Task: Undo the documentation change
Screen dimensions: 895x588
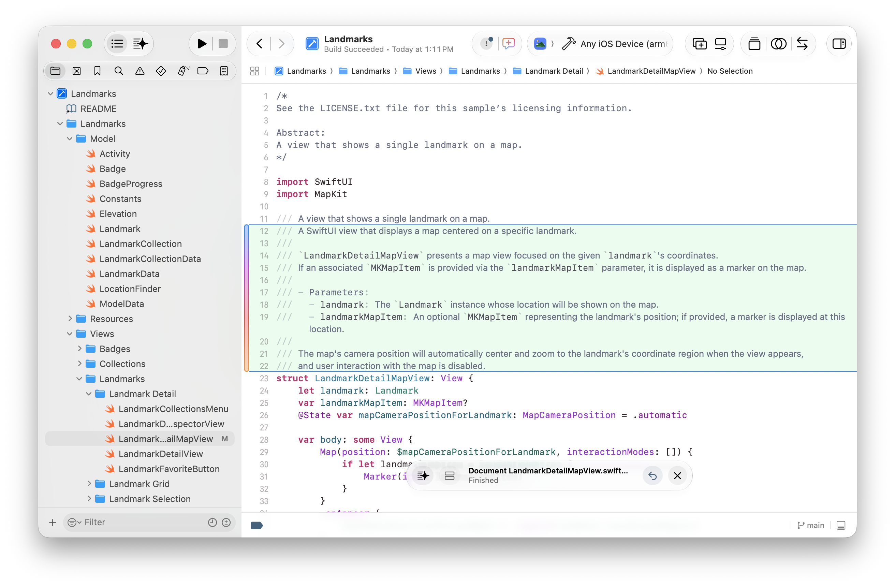Action: coord(652,476)
